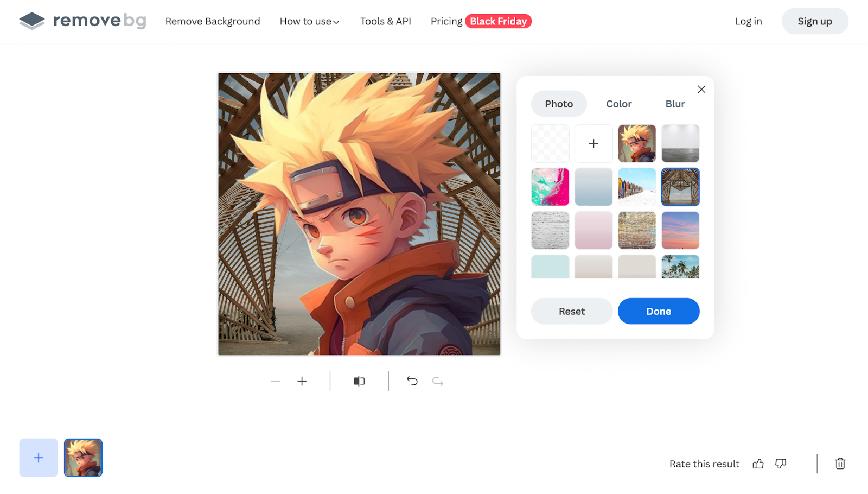Choose the colorful beach huts background
The width and height of the screenshot is (868, 494).
pos(637,187)
